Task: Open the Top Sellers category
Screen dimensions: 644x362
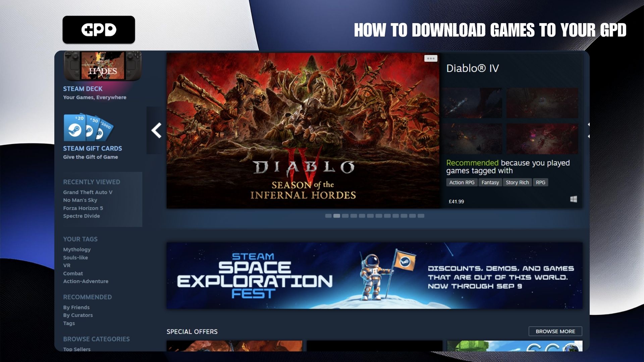Action: tap(77, 349)
